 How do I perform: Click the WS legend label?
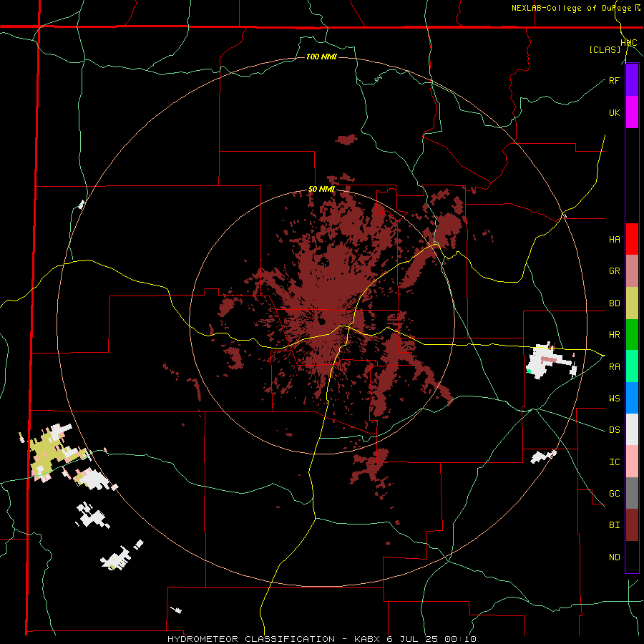(614, 399)
